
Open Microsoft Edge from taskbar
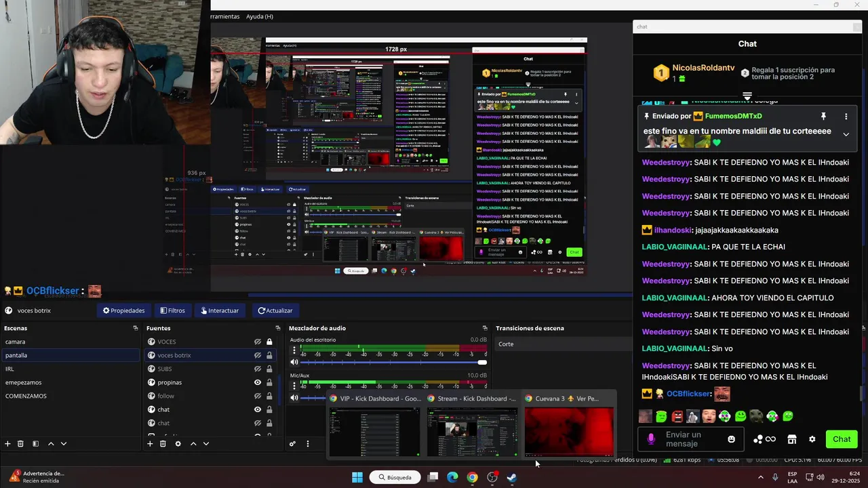click(x=452, y=477)
